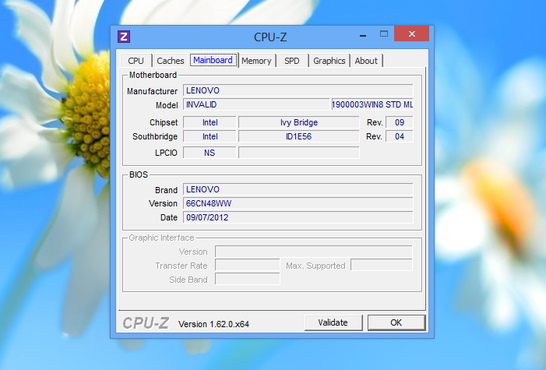The image size is (546, 370).
Task: Click the BIOS Brand label
Action: point(166,190)
